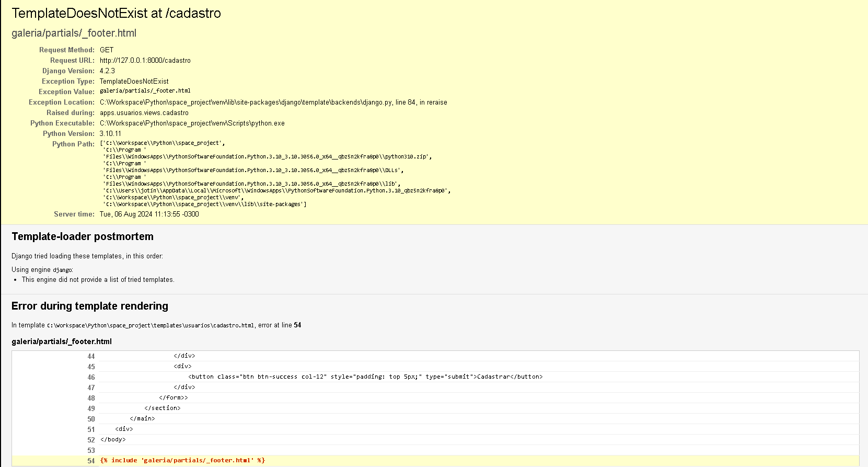This screenshot has height=467, width=868.
Task: Click the Exception Value 'galeria/partials/_footer.html'
Action: 145,90
